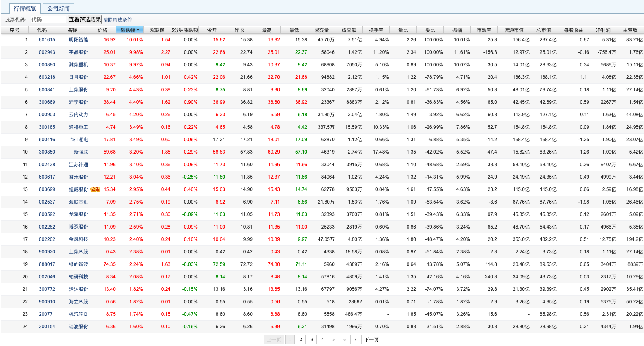Open stock name 纽威股份 link
Viewport: 644px width, 346px height.
tap(79, 189)
